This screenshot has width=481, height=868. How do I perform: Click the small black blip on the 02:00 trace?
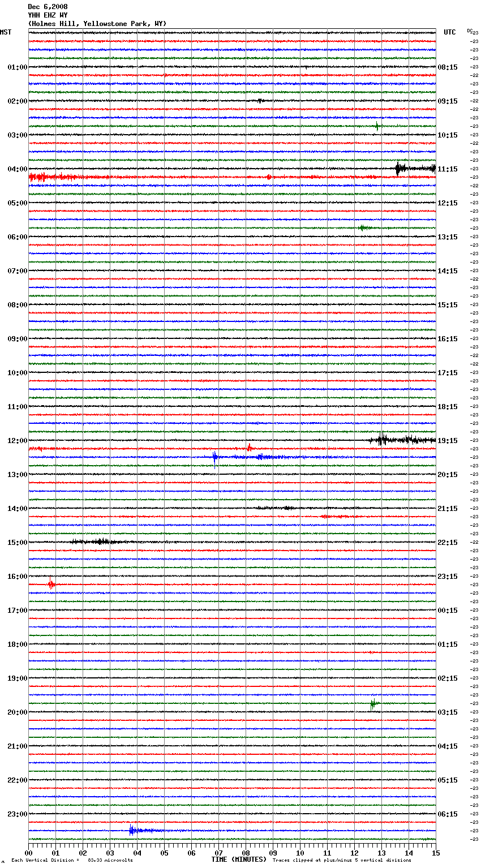coord(260,101)
